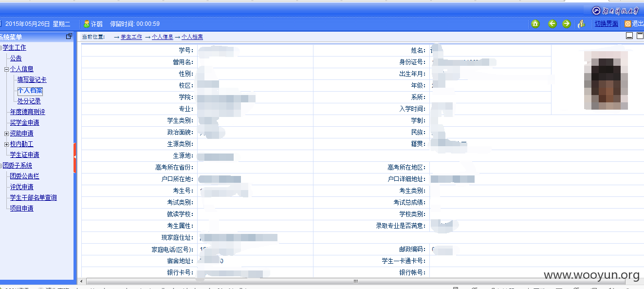Collapse the 学生工作 tree node
644x289 pixels.
[x=1, y=48]
